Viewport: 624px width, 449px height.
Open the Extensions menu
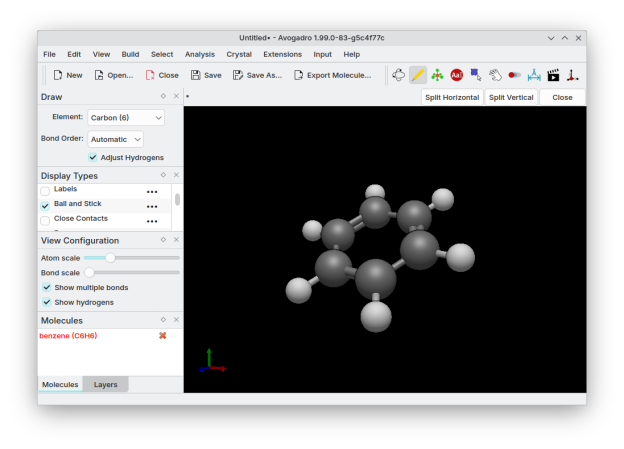point(282,54)
